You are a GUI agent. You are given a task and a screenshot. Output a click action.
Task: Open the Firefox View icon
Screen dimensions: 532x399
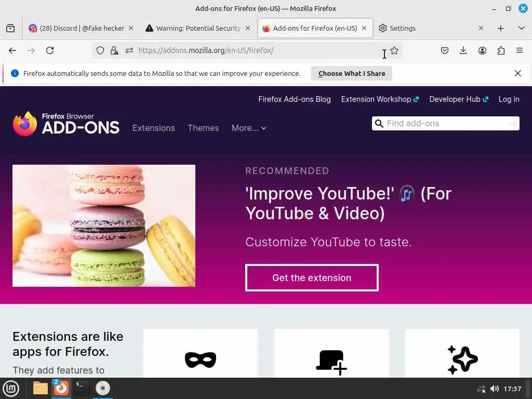pyautogui.click(x=10, y=28)
